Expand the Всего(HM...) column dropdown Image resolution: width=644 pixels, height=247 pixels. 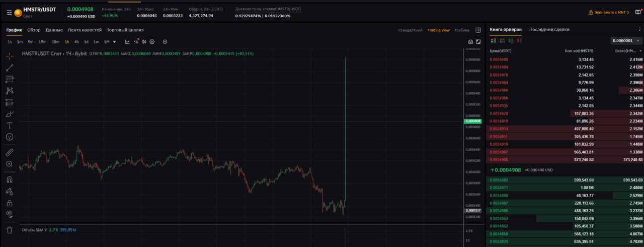click(640, 51)
